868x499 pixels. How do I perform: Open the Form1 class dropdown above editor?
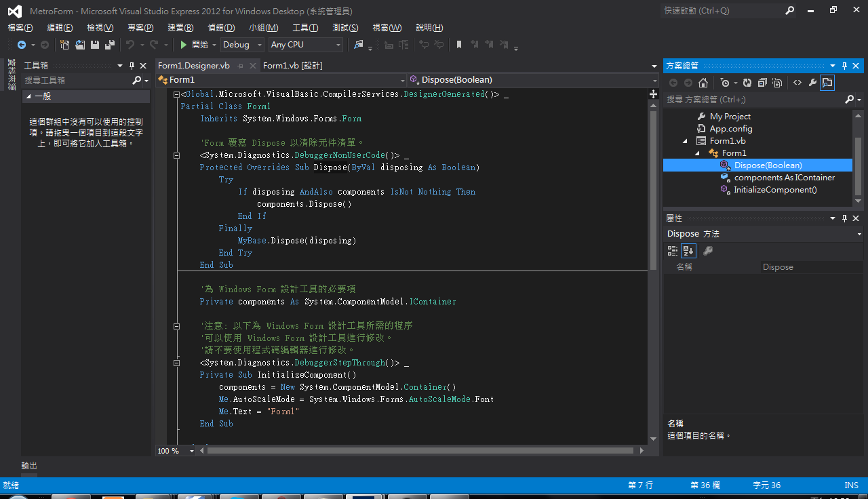pos(280,80)
